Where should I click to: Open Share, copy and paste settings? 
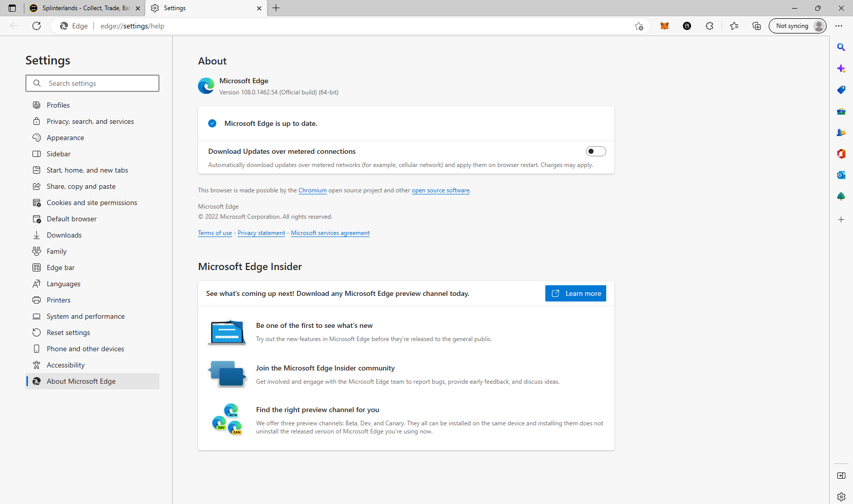tap(92, 186)
